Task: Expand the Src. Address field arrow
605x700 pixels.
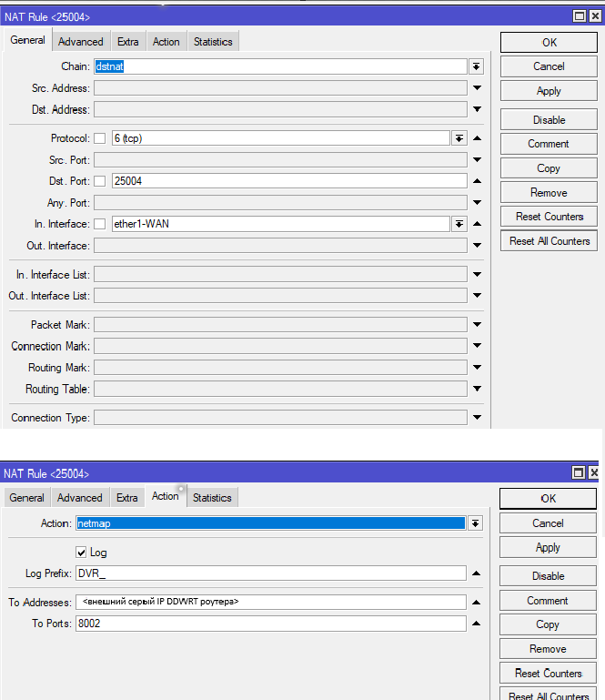Action: point(477,88)
